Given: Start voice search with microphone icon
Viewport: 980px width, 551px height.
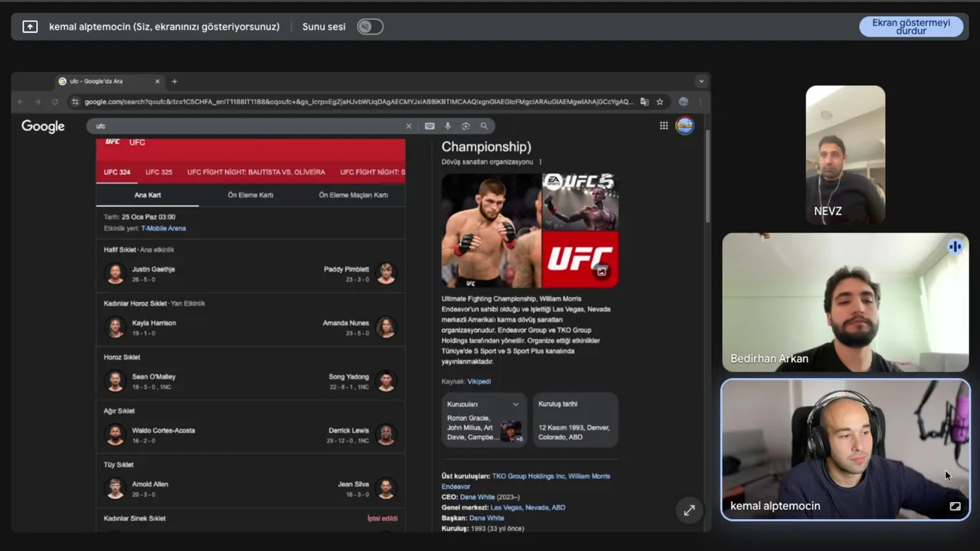Looking at the screenshot, I should 448,126.
